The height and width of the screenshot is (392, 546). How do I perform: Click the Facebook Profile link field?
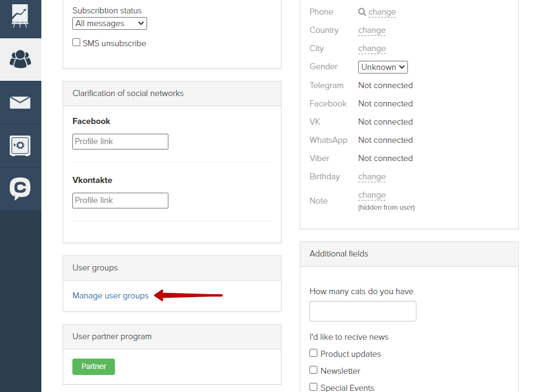(120, 142)
